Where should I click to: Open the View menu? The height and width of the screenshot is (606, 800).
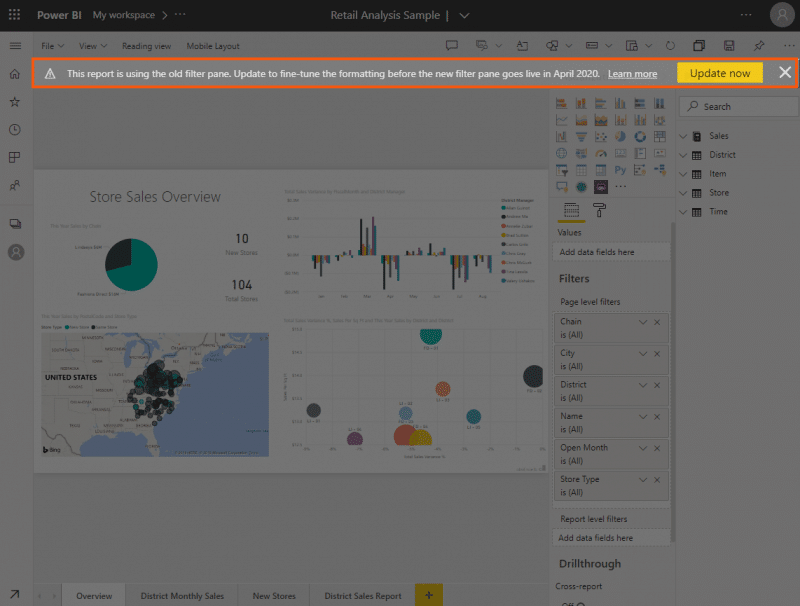(93, 46)
